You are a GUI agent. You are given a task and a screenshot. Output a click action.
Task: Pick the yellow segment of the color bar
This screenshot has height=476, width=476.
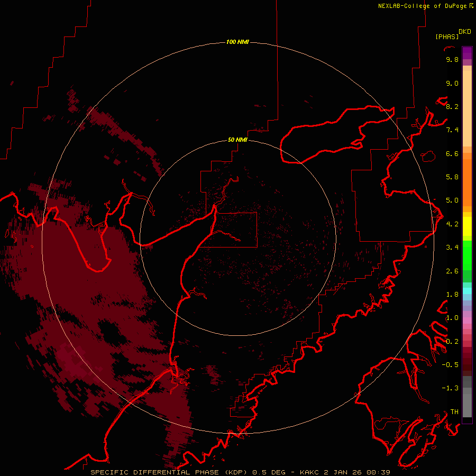[467, 226]
